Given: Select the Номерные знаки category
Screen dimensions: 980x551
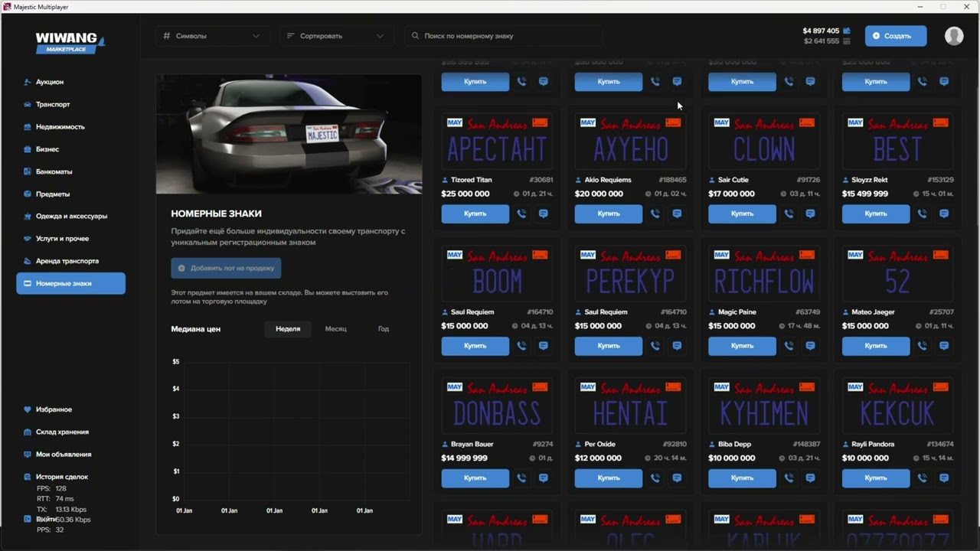Looking at the screenshot, I should [x=70, y=283].
